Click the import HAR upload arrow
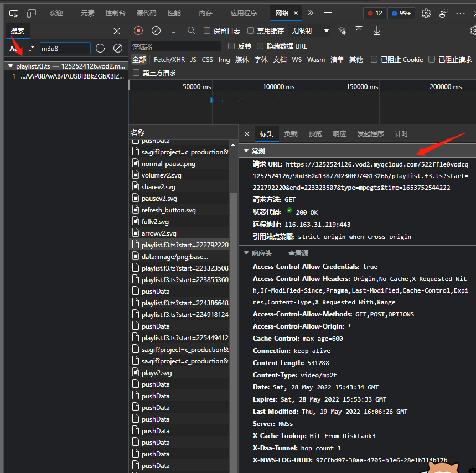 (x=359, y=30)
